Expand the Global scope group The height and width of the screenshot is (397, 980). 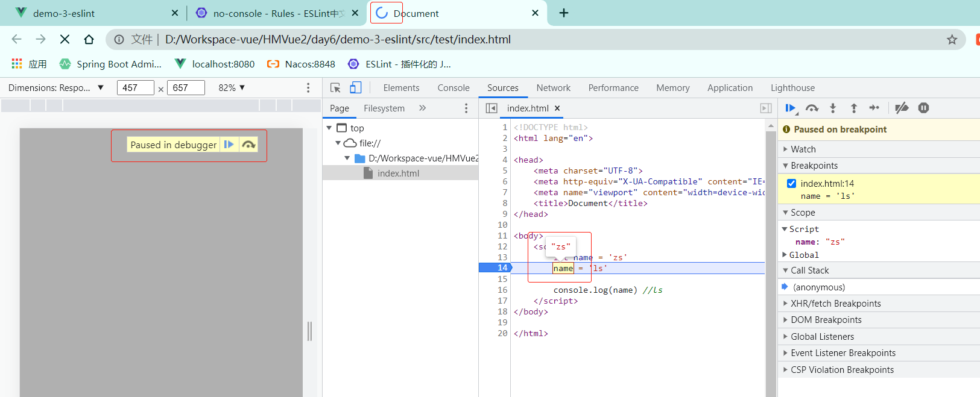(x=785, y=255)
